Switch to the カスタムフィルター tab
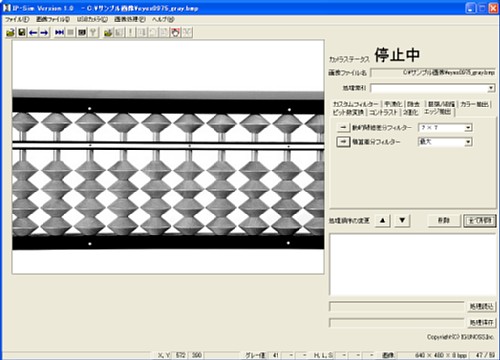 pos(355,104)
